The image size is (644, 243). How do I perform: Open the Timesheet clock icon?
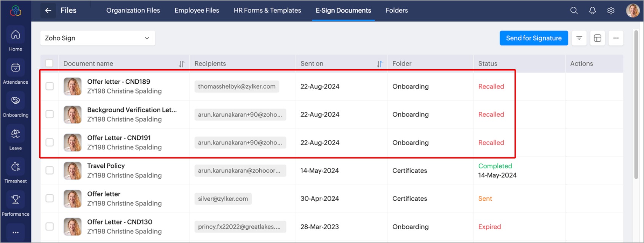(x=15, y=167)
